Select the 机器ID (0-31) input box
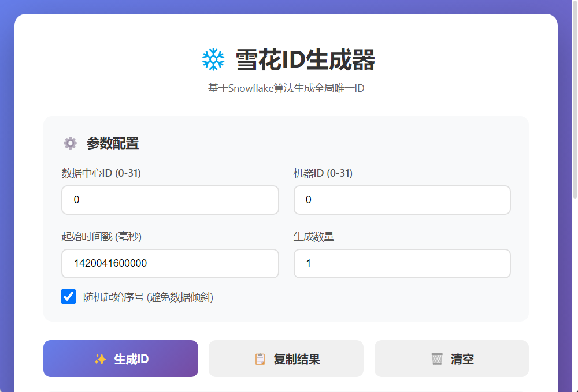This screenshot has width=578, height=392. [402, 200]
